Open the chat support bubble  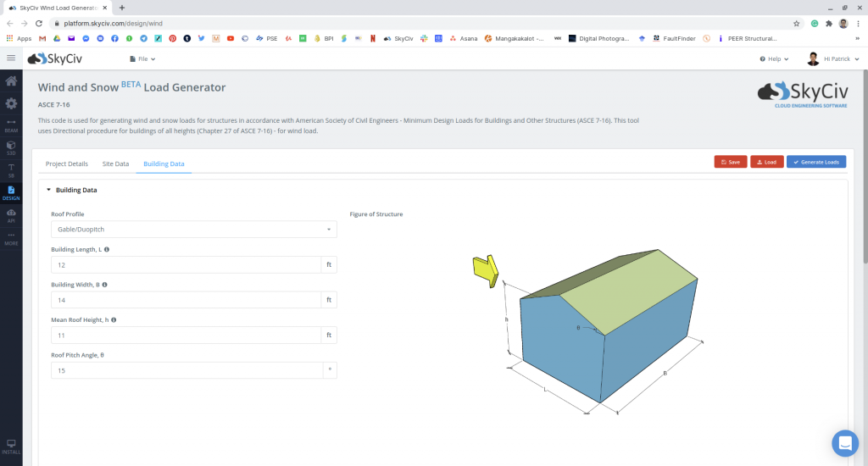coord(844,443)
